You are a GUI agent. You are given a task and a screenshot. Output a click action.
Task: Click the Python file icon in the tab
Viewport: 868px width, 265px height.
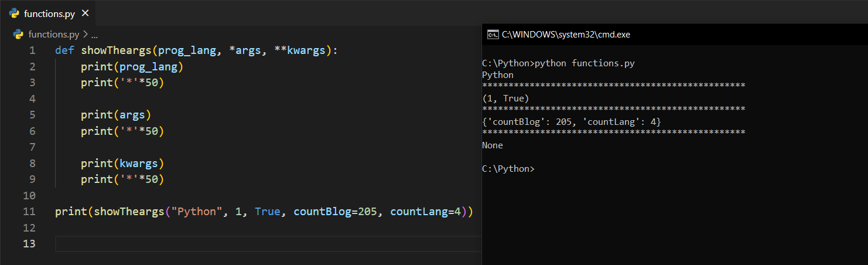[x=15, y=13]
